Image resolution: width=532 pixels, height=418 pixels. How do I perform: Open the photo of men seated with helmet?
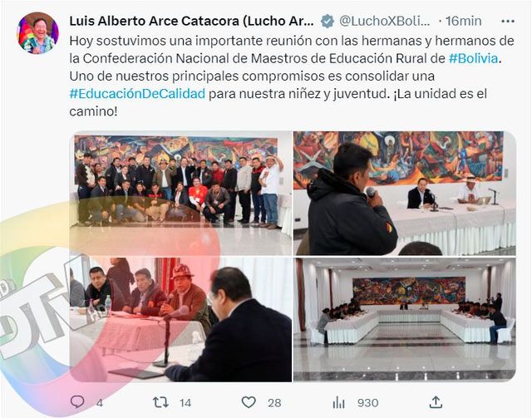(180, 320)
